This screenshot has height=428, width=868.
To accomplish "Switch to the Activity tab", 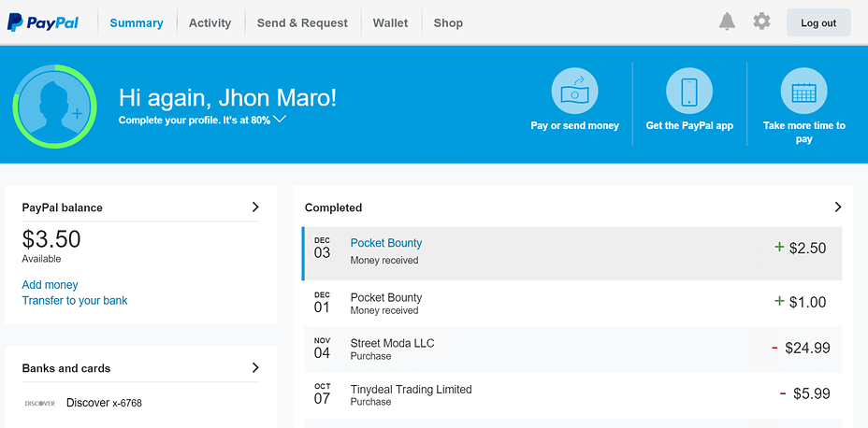I will coord(210,23).
